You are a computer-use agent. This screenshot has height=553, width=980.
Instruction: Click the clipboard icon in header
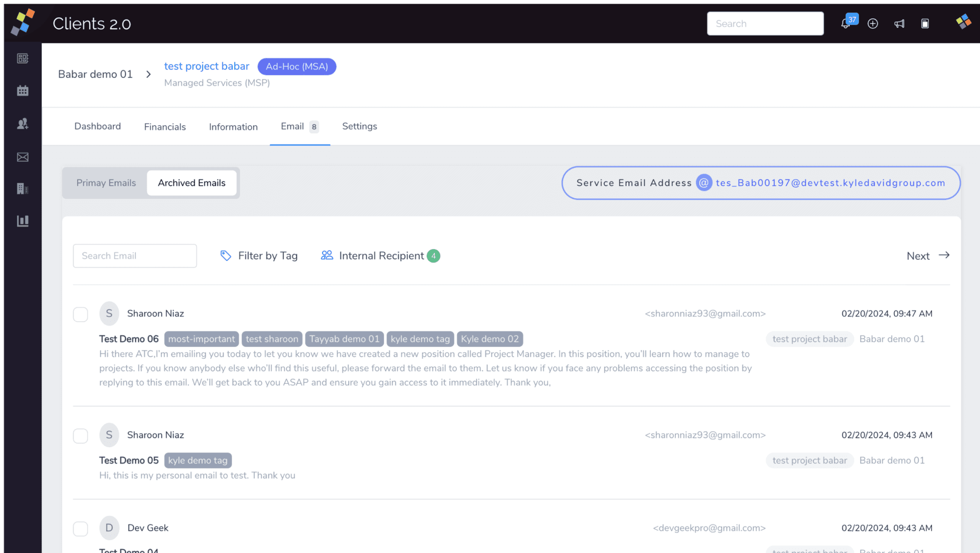pyautogui.click(x=925, y=24)
